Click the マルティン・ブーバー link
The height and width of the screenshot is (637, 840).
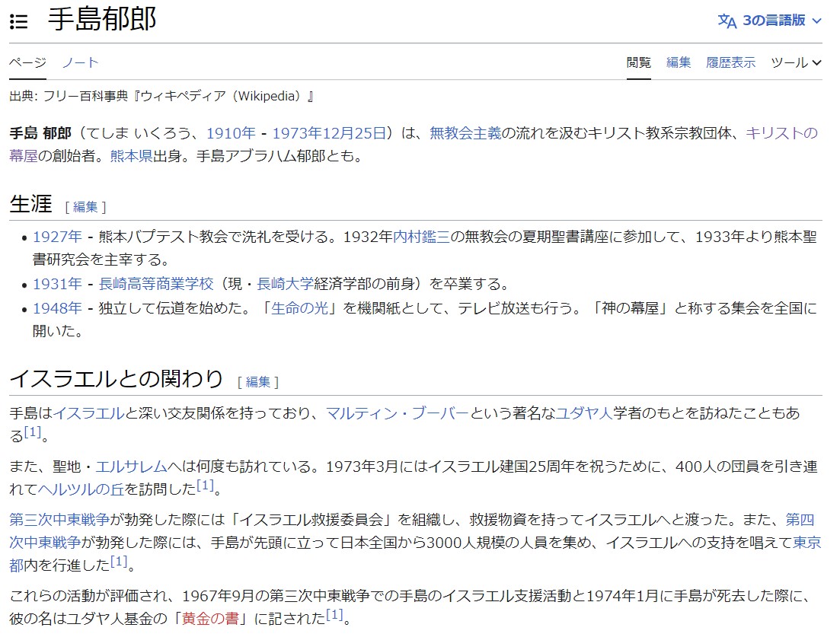click(397, 413)
